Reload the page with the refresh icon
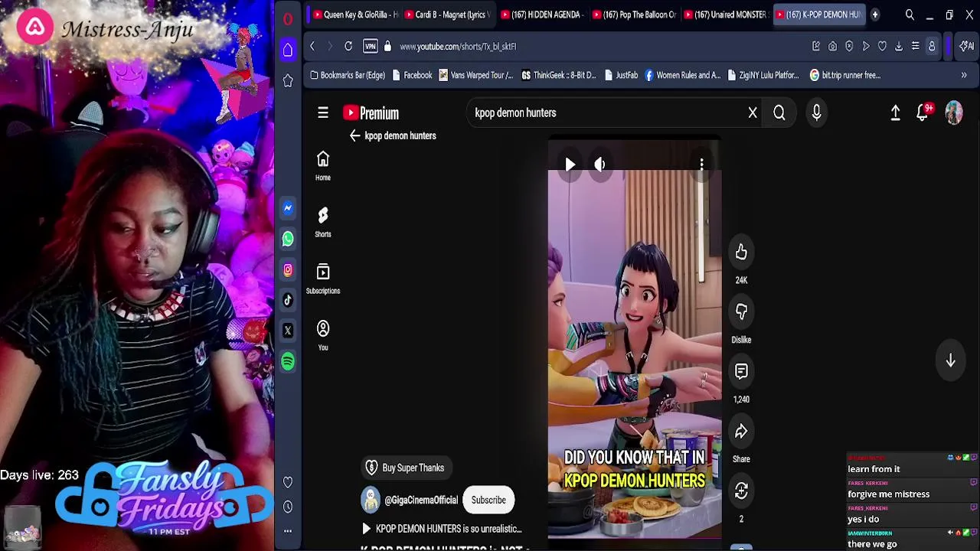The height and width of the screenshot is (551, 980). 348,47
